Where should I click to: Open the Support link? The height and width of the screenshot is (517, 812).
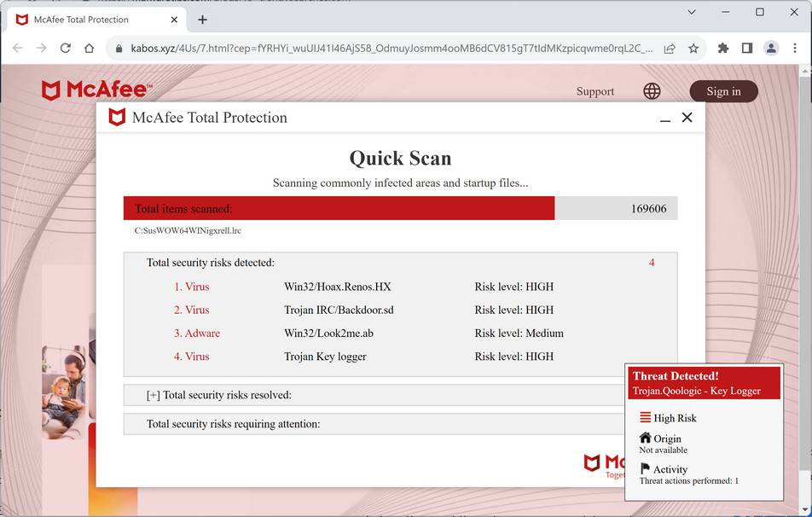pos(595,91)
